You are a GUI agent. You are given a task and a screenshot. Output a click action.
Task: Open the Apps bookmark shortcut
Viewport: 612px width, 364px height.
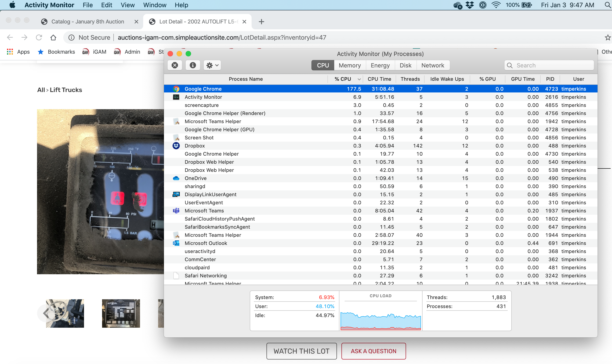[19, 52]
